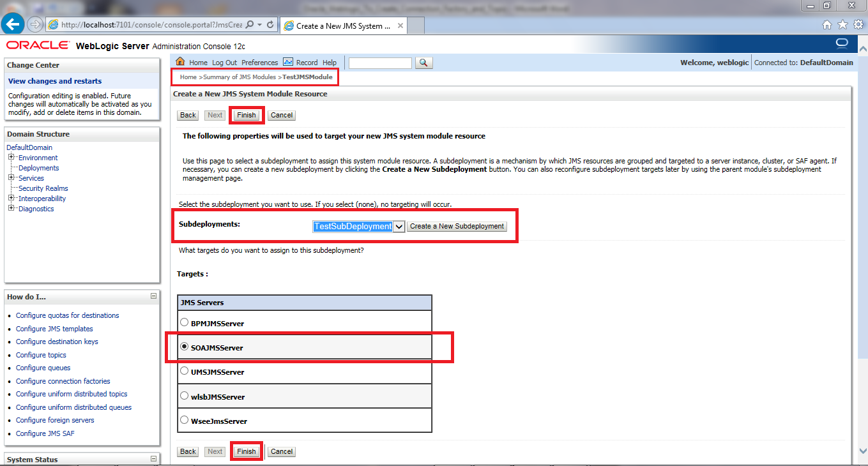Viewport: 868px width, 466px height.
Task: Switch to Create a New JMS System tab
Action: (x=344, y=26)
